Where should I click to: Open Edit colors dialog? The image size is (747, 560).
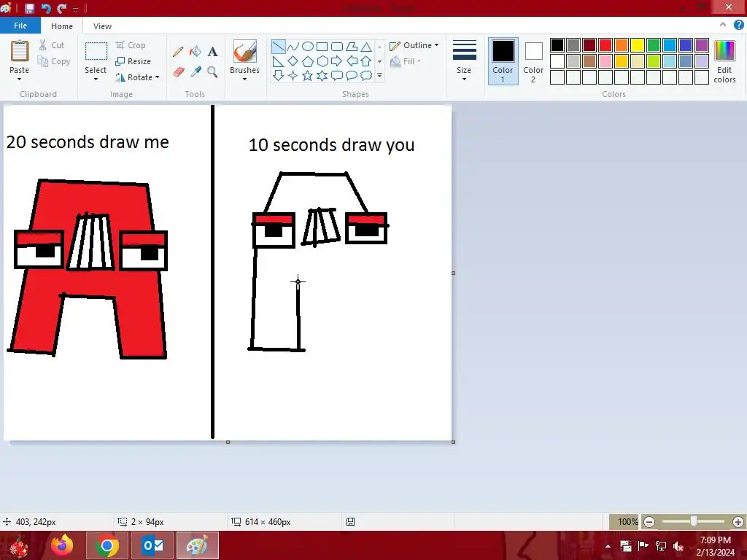tap(724, 61)
